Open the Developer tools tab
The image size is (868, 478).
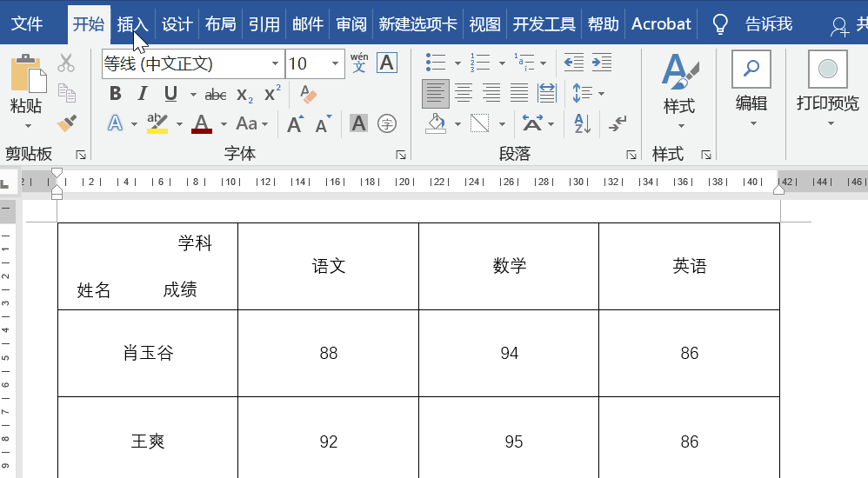click(544, 24)
